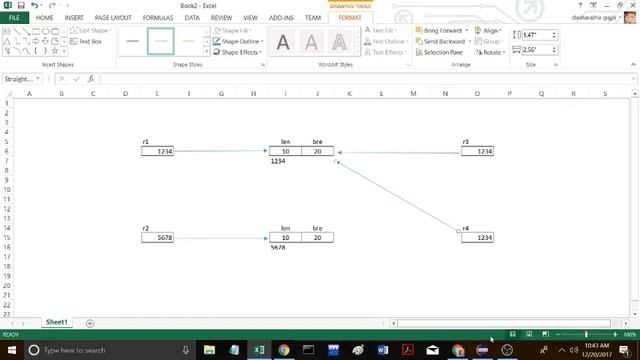Apply the first dark line shape style
The width and height of the screenshot is (640, 360).
coord(133,41)
